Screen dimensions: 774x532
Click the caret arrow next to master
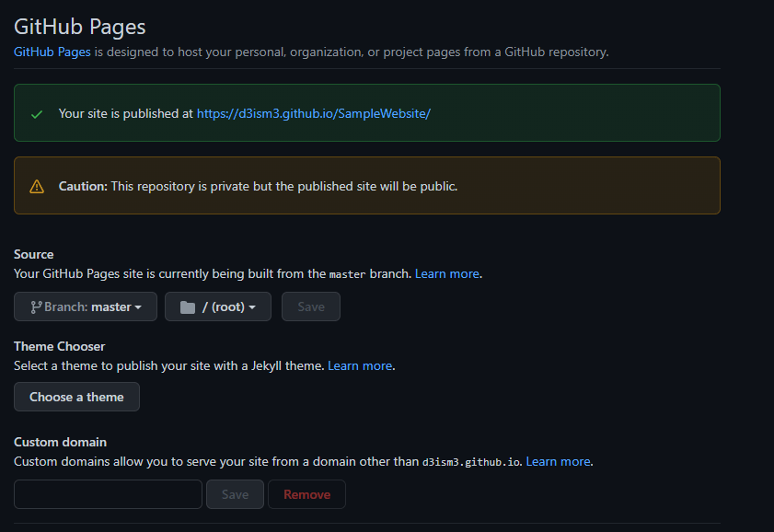pyautogui.click(x=138, y=307)
